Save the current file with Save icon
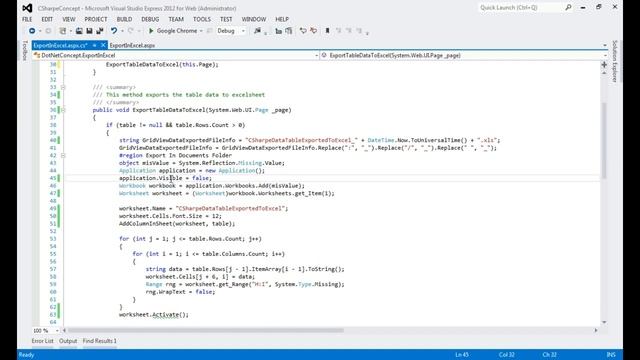The image size is (640, 360). pos(89,31)
